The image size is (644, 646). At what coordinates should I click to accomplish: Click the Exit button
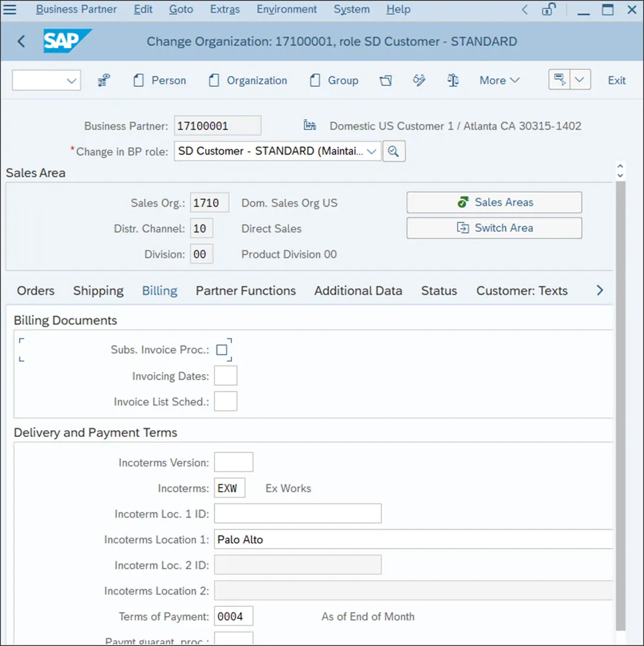pos(617,81)
